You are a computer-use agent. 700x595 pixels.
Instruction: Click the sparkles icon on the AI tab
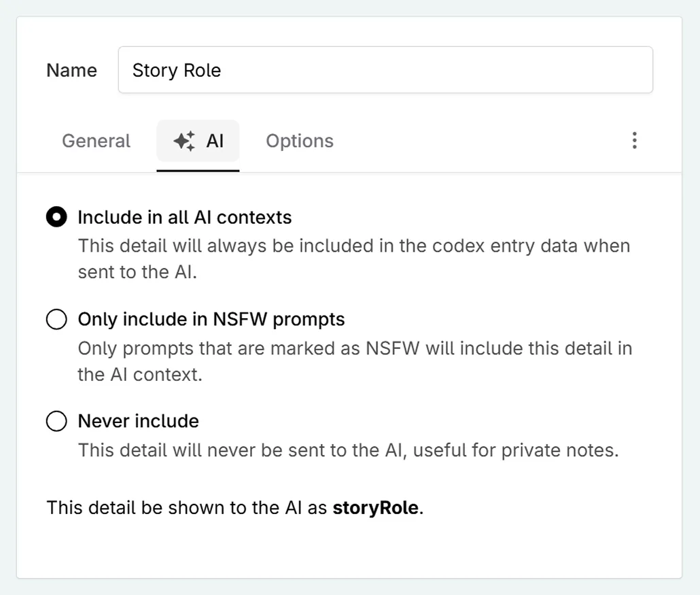coord(183,140)
